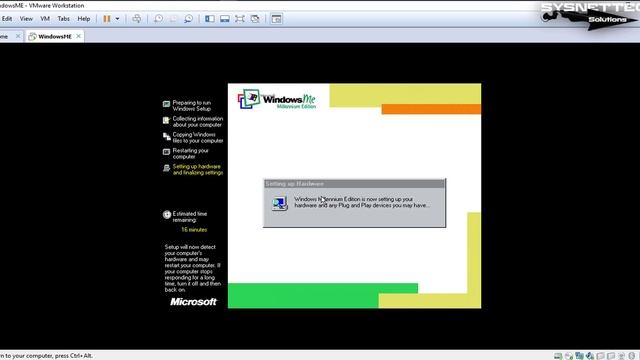The width and height of the screenshot is (640, 360).
Task: Click the icon beside 'Preparing to run' step
Action: tap(167, 104)
